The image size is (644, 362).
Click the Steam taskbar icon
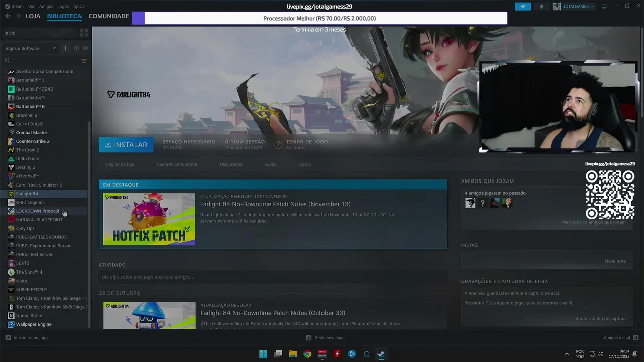pyautogui.click(x=381, y=354)
